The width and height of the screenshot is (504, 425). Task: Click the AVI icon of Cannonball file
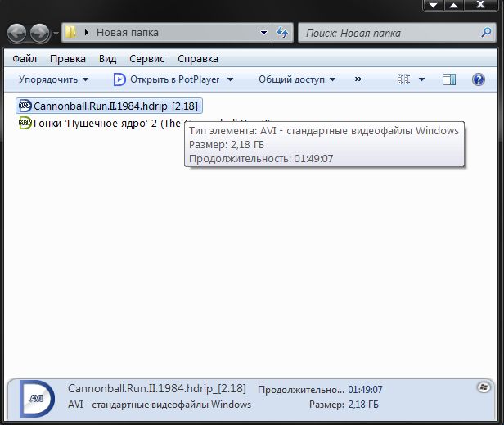pos(25,105)
